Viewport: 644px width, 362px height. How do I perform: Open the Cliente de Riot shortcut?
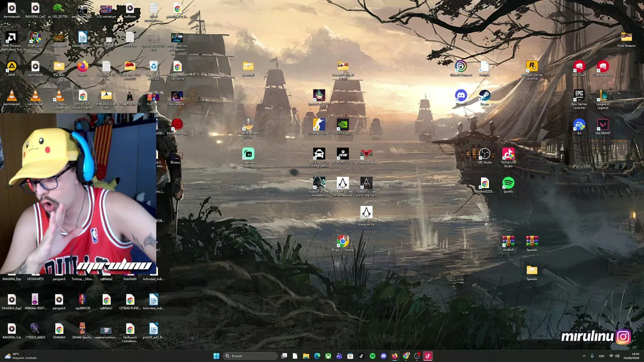603,69
